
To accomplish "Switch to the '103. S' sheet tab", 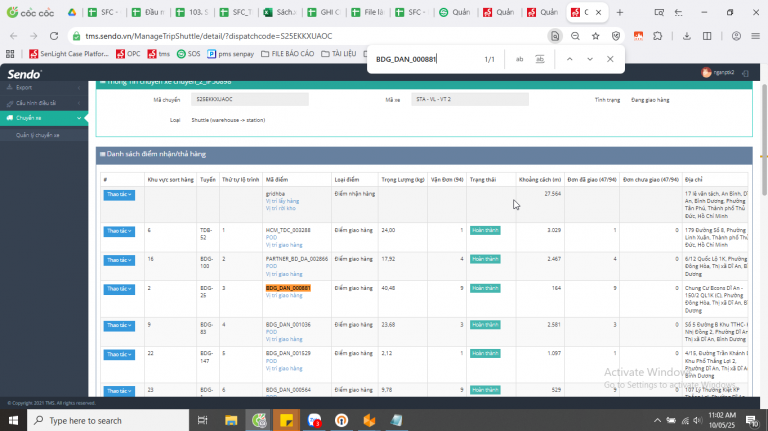I will pos(192,12).
